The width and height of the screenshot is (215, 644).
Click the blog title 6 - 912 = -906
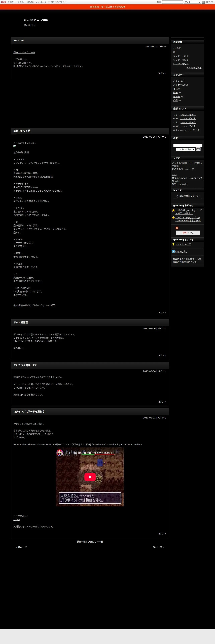[36, 20]
